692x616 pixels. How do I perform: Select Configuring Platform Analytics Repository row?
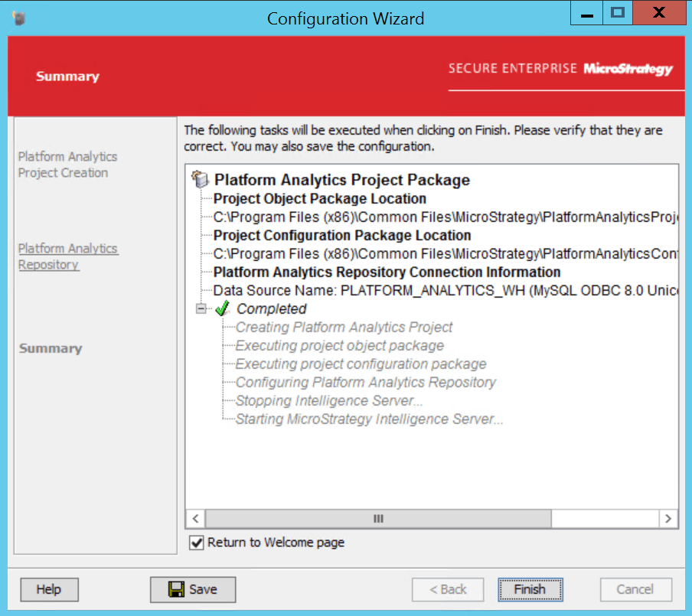click(365, 382)
